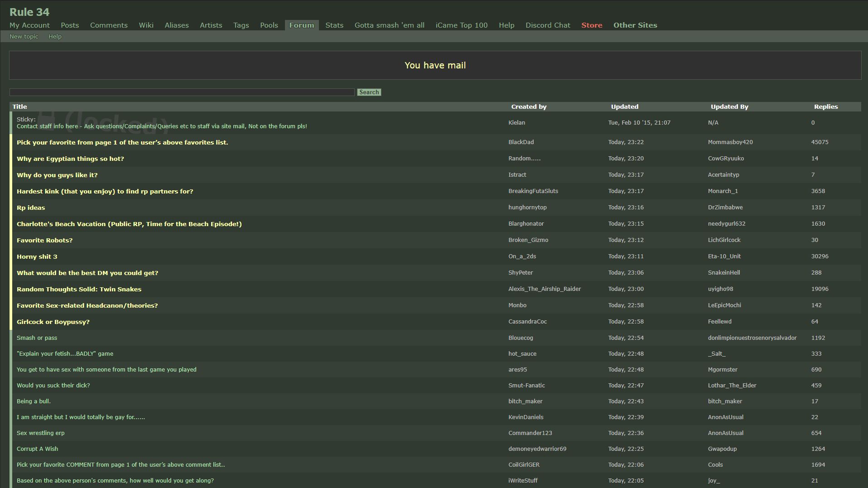Screen dimensions: 868x488
Task: Click the Discord Chat link
Action: 548,25
